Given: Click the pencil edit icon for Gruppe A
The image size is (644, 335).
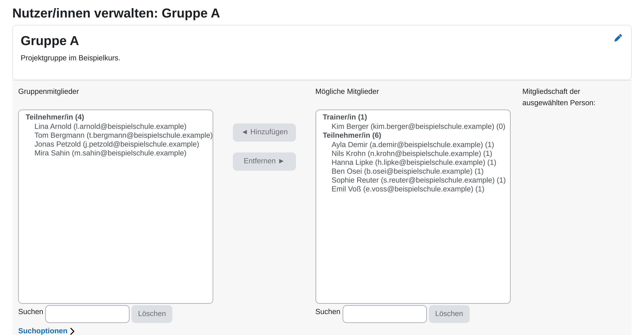Looking at the screenshot, I should [618, 38].
